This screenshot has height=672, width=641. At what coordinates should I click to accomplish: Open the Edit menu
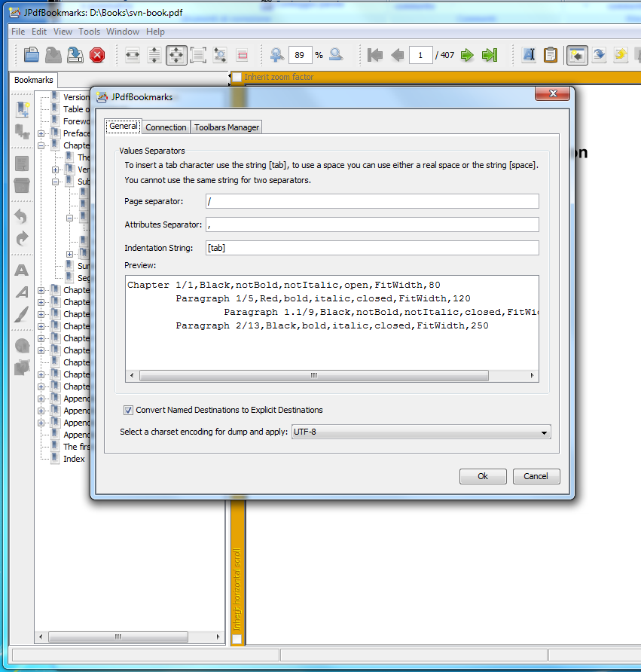[x=39, y=32]
